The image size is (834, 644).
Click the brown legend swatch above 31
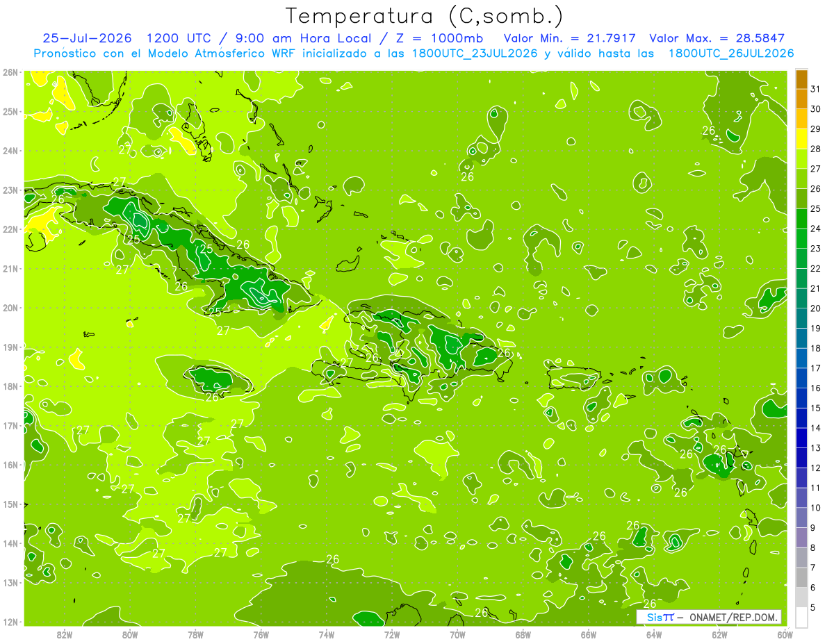801,79
